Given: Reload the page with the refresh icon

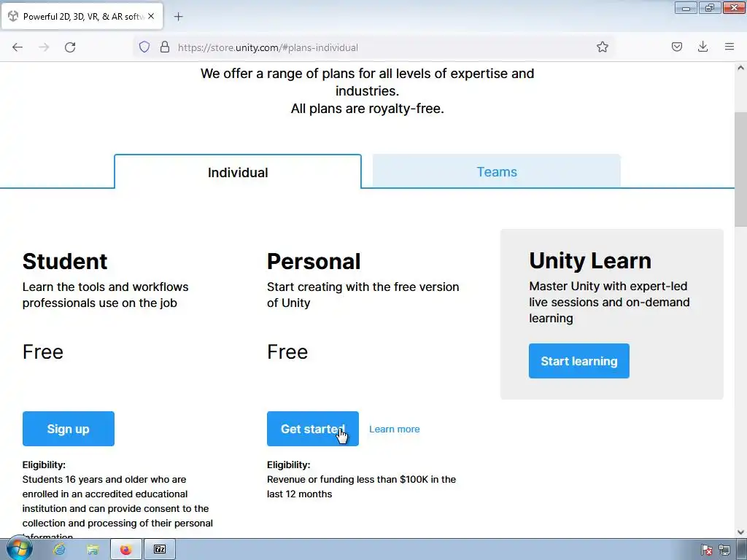Looking at the screenshot, I should pyautogui.click(x=70, y=47).
